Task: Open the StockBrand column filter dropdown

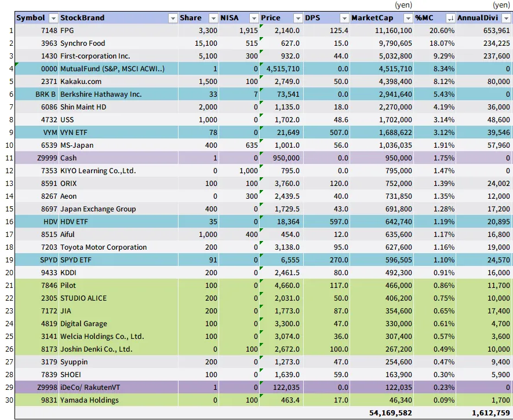Action: (x=172, y=18)
